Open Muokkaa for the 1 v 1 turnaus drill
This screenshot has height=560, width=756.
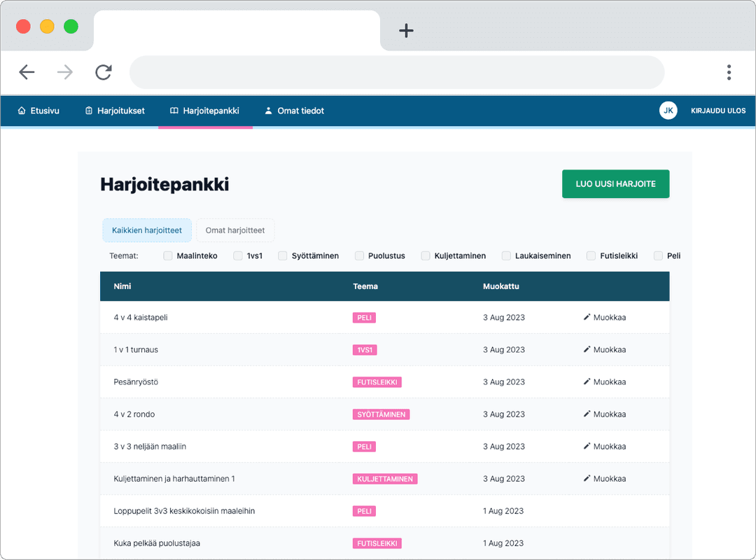coord(603,349)
